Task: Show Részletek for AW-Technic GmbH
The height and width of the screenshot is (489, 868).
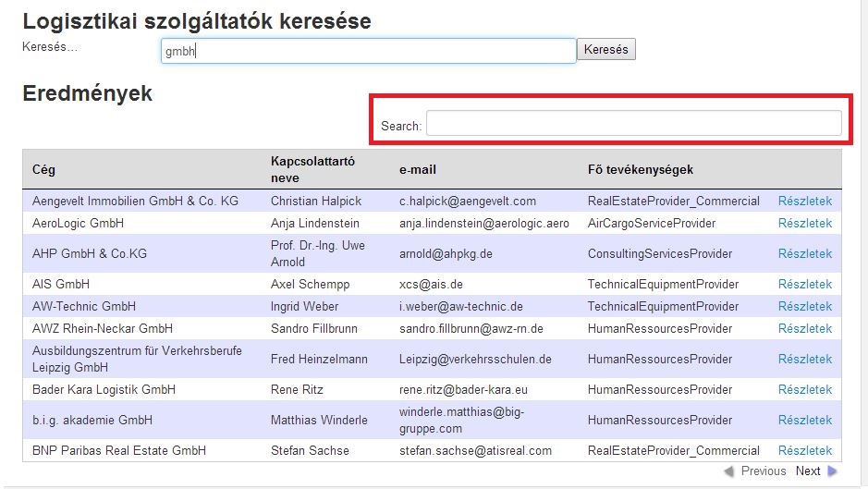Action: pos(805,306)
